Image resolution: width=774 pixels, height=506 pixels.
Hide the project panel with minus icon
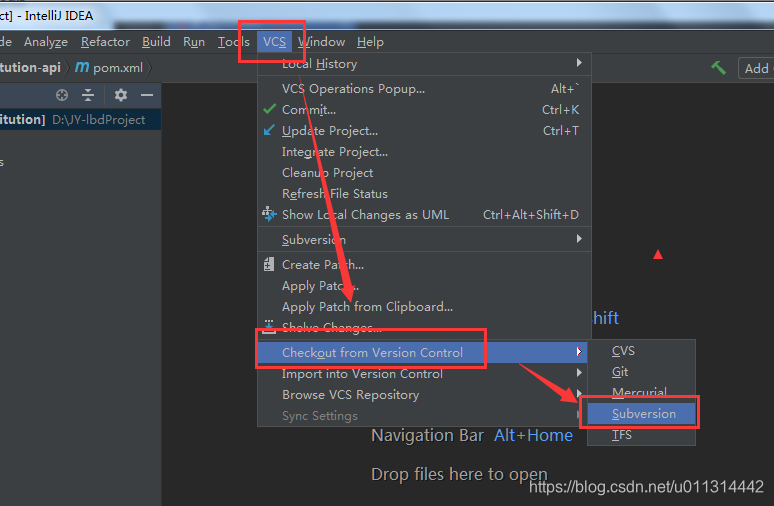click(147, 95)
